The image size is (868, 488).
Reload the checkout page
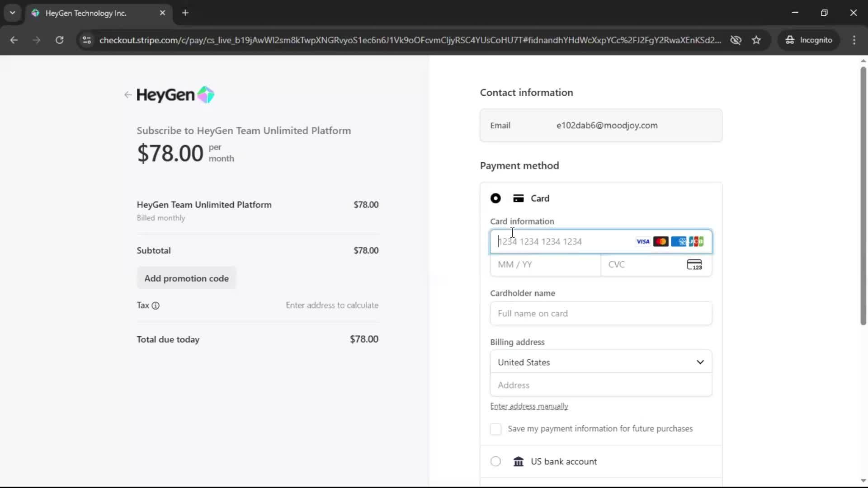(x=59, y=40)
